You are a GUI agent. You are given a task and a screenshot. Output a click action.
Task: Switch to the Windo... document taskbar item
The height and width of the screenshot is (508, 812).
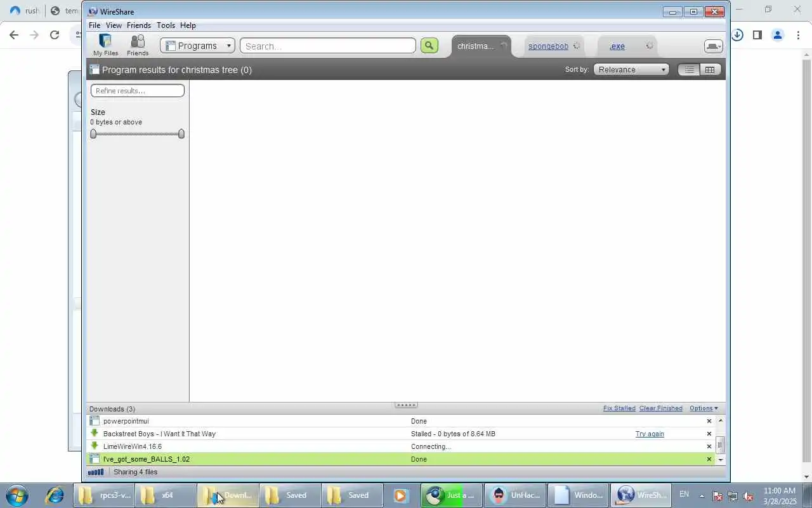click(x=577, y=495)
